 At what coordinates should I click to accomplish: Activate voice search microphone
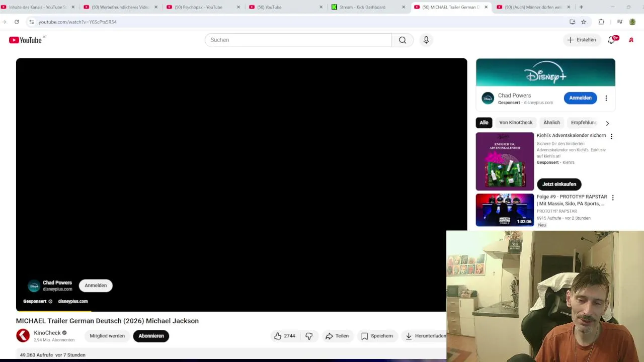click(x=426, y=40)
